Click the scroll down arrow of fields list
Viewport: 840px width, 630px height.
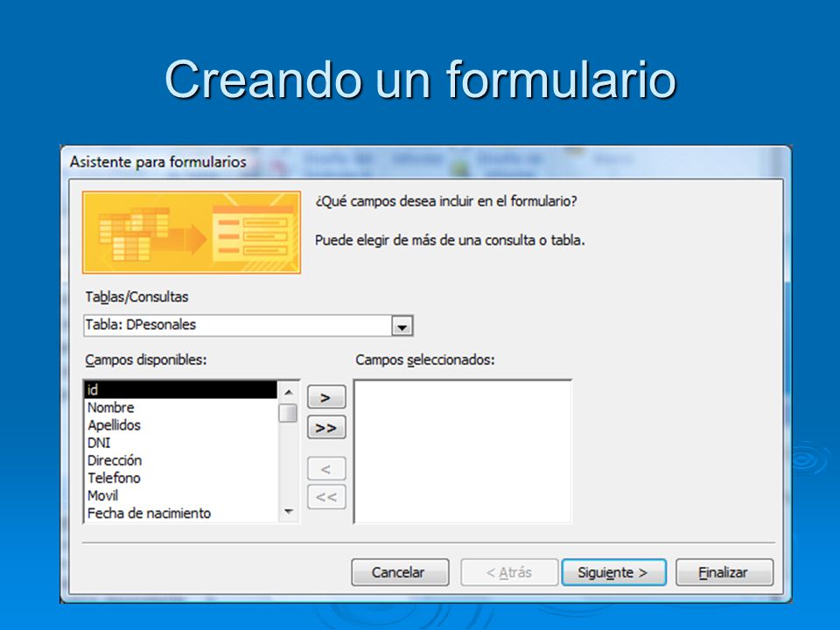[289, 512]
